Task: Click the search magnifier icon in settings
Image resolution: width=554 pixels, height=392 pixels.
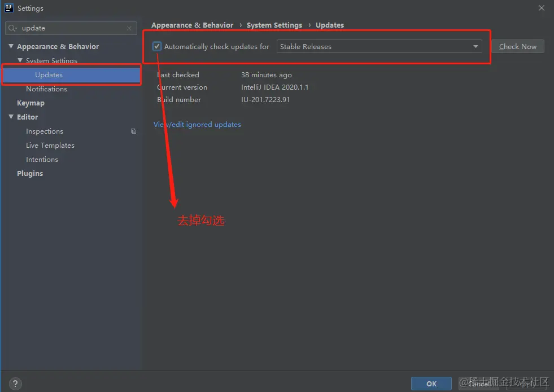Action: click(x=12, y=28)
